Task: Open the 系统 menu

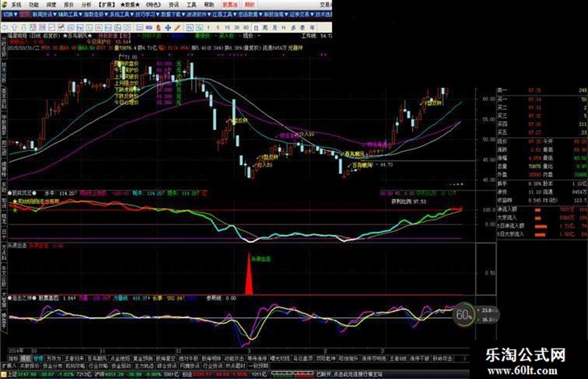Action: (x=16, y=5)
